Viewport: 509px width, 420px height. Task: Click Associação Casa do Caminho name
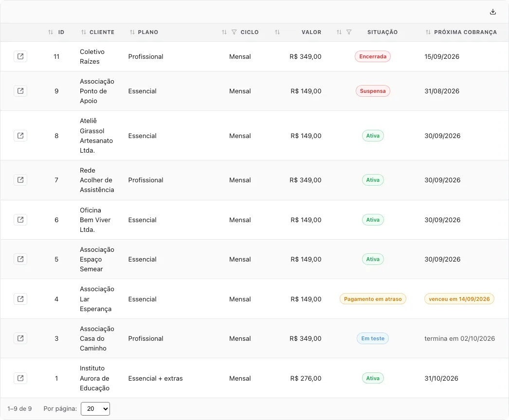coord(97,338)
